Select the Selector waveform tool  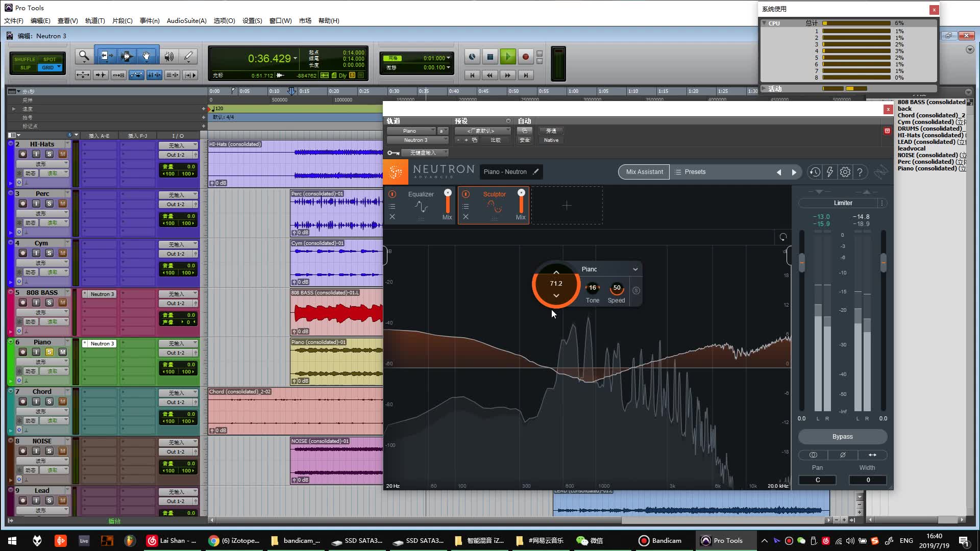pos(127,56)
